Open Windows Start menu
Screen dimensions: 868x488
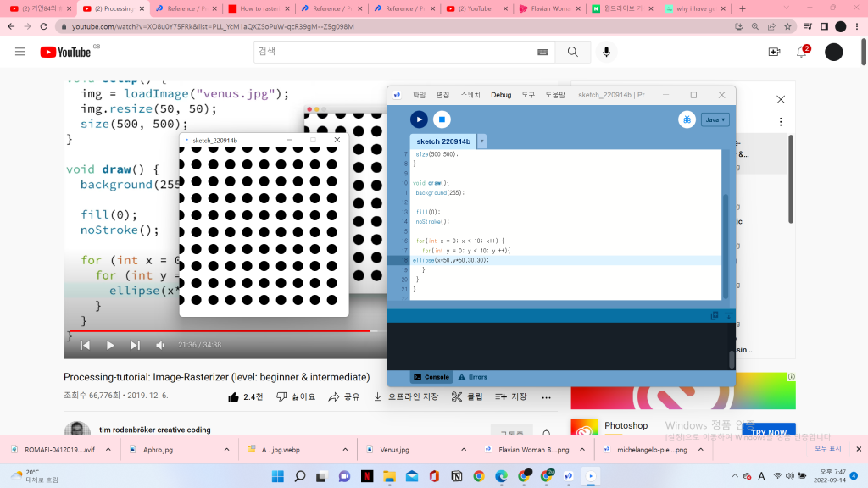point(278,476)
